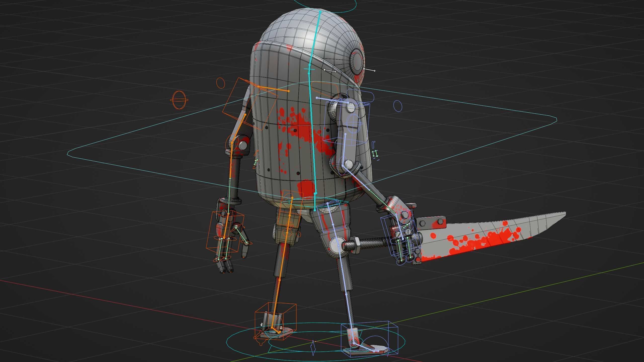Select the green thumb bone on left hand
The height and width of the screenshot is (362, 644).
[x=242, y=235]
